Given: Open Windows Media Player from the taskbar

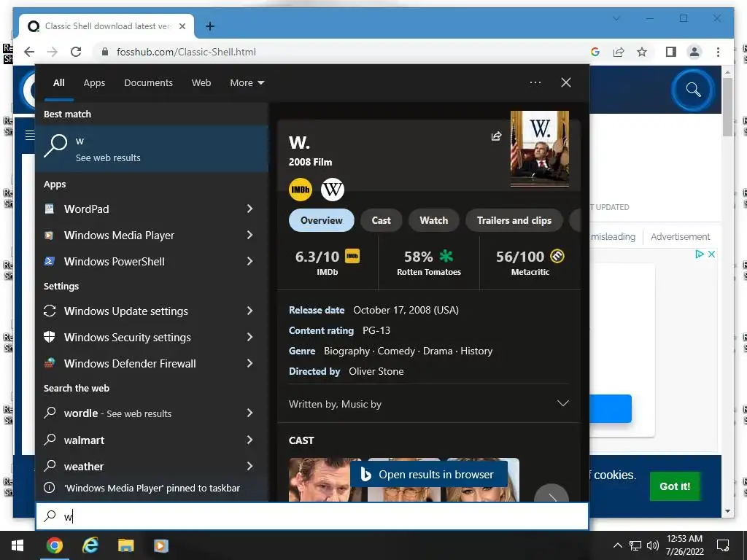Looking at the screenshot, I should coord(161,545).
